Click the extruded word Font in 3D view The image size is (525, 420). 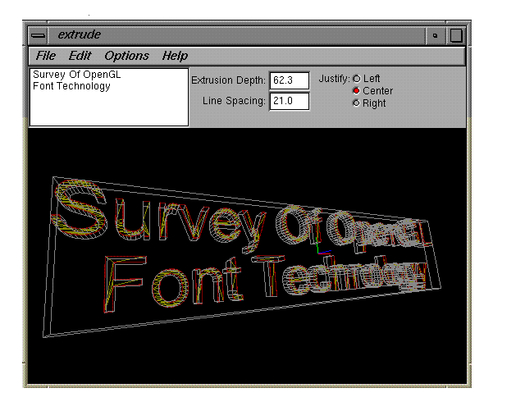(x=172, y=283)
